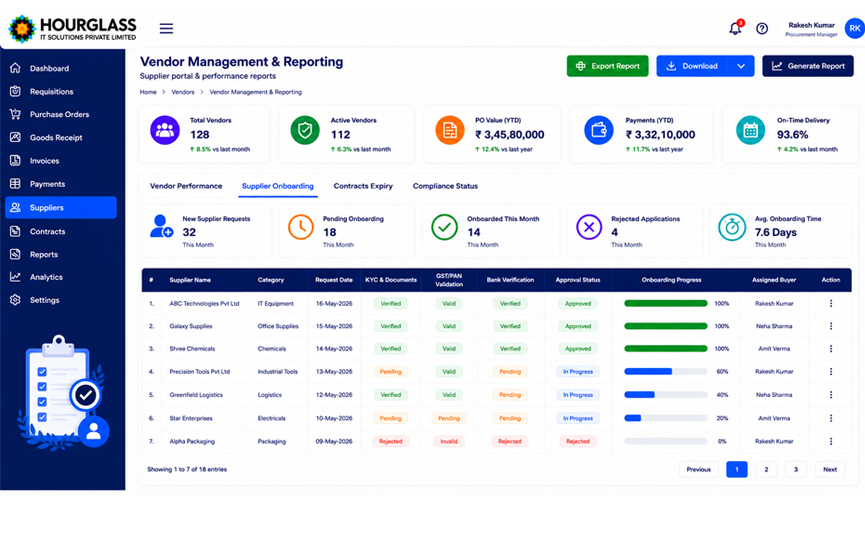Go to Vendors breadcrumb link
This screenshot has width=865, height=548.
click(x=183, y=92)
